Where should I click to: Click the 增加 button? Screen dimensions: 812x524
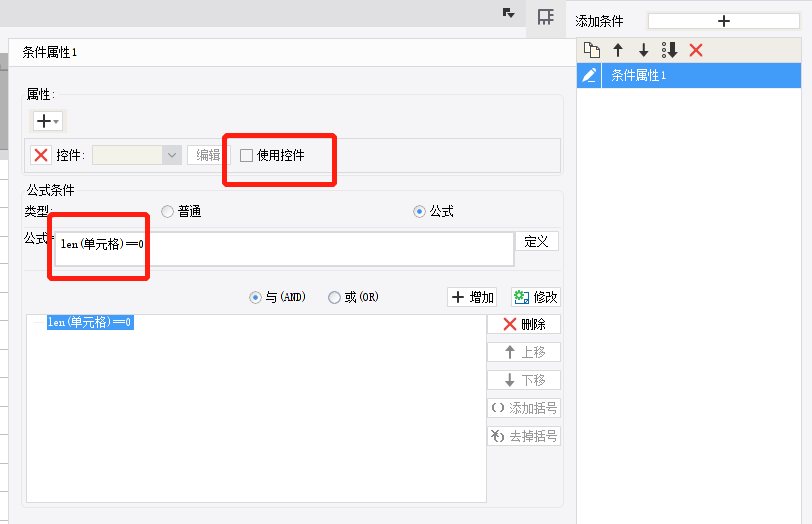(x=472, y=297)
